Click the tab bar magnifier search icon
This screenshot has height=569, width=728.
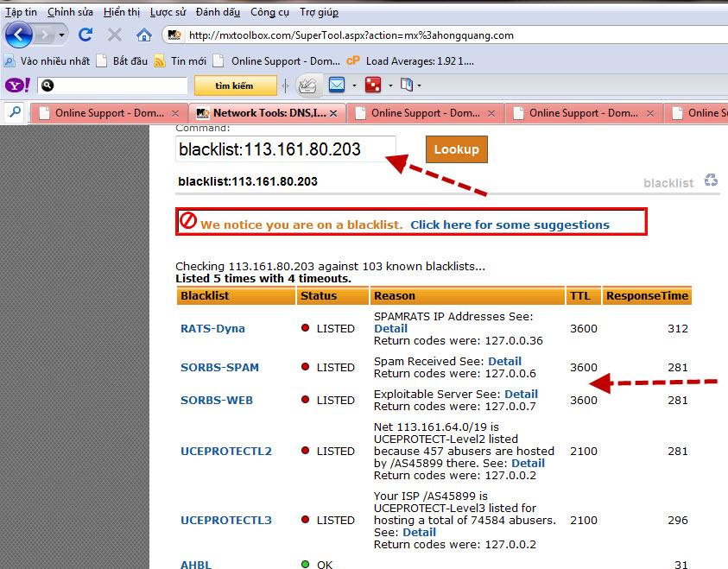(16, 112)
